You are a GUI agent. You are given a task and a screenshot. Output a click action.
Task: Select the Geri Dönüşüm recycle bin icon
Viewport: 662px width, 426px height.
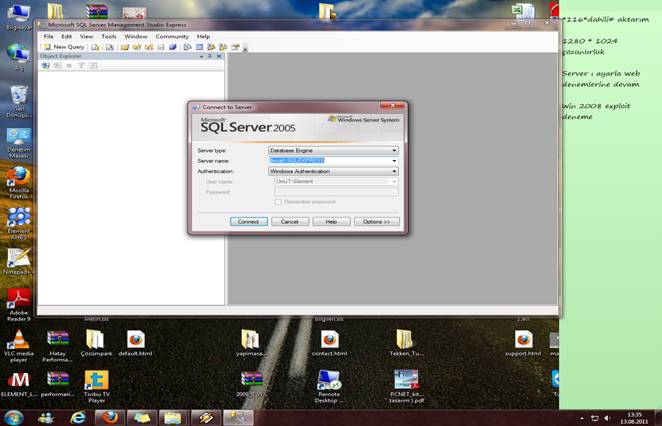[19, 101]
